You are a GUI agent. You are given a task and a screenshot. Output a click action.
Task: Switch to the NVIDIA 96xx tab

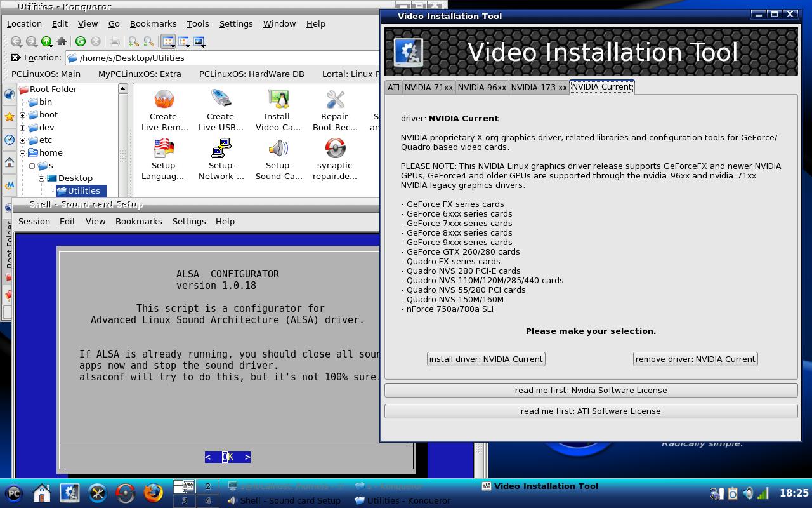[x=482, y=88]
